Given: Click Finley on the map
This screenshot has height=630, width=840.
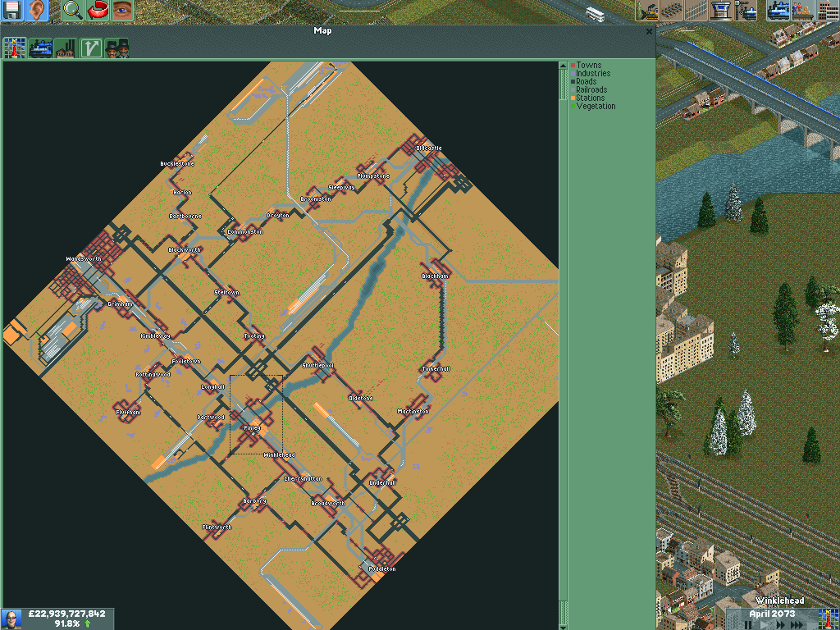Looking at the screenshot, I should (252, 428).
